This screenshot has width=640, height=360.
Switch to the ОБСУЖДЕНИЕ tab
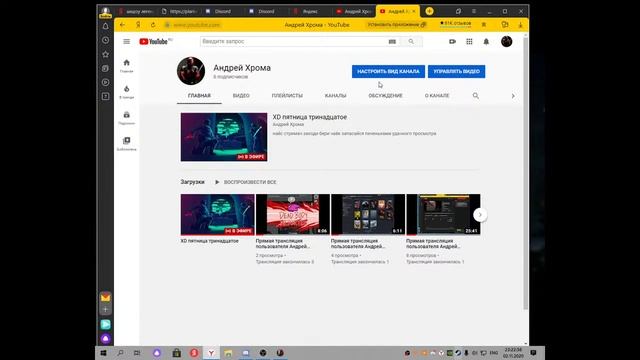pyautogui.click(x=385, y=96)
